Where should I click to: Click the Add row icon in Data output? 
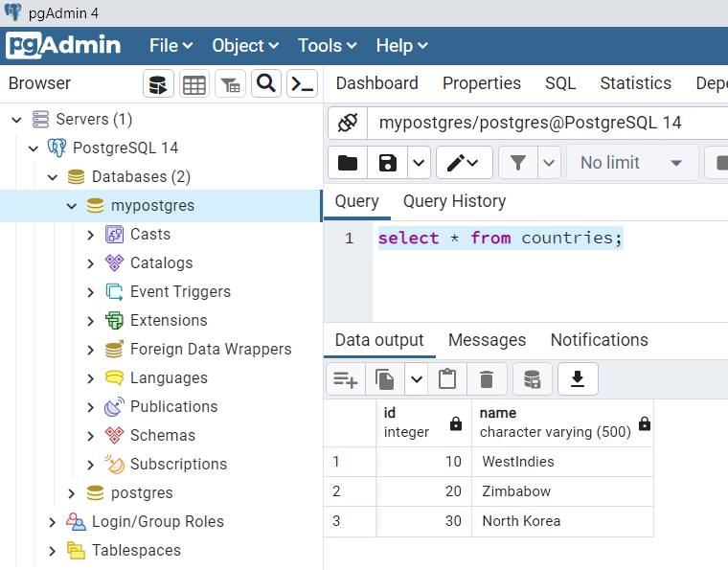[x=346, y=379]
